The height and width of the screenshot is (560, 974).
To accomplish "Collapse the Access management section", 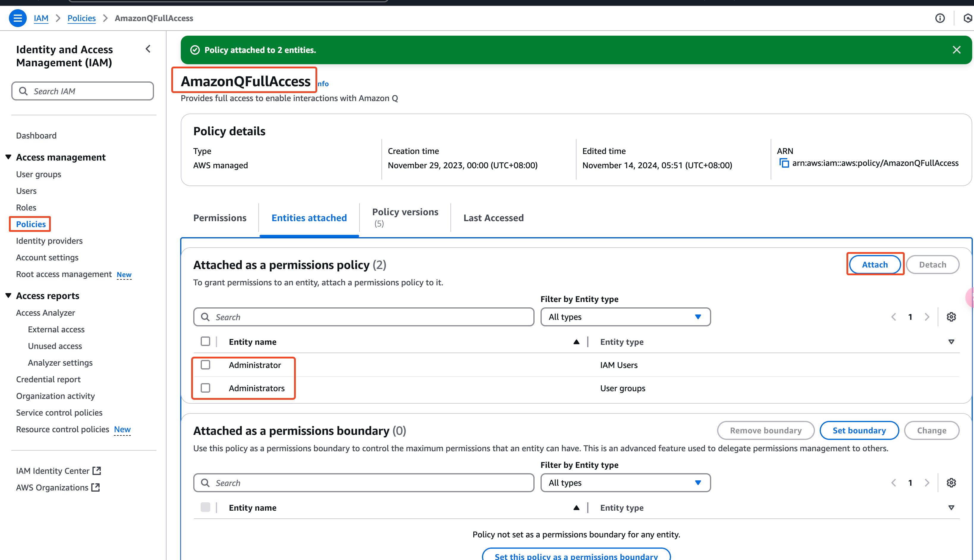I will click(x=8, y=157).
